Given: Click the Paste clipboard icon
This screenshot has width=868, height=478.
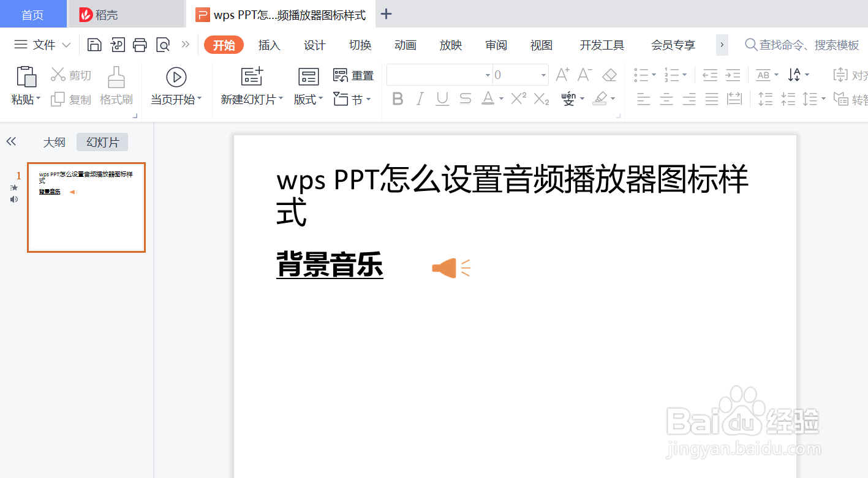Looking at the screenshot, I should (x=26, y=77).
